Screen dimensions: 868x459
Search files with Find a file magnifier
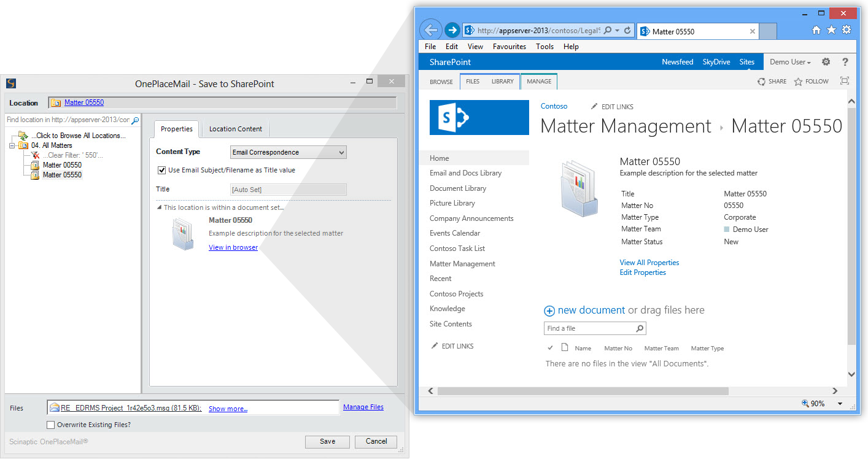pos(640,328)
